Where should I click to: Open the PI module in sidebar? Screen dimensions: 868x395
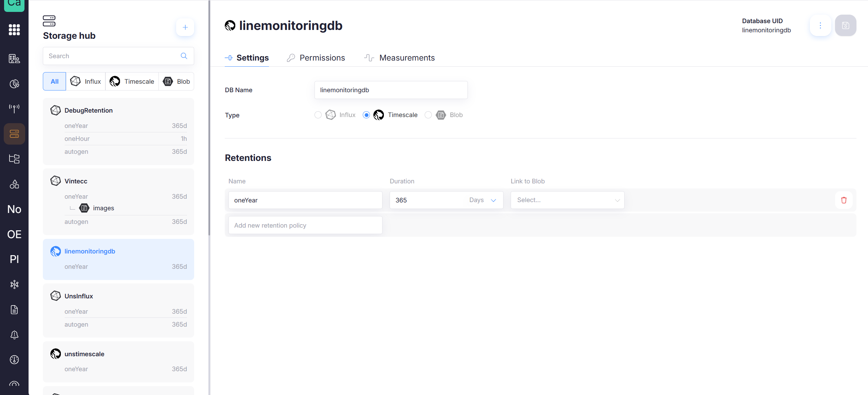[x=14, y=259]
